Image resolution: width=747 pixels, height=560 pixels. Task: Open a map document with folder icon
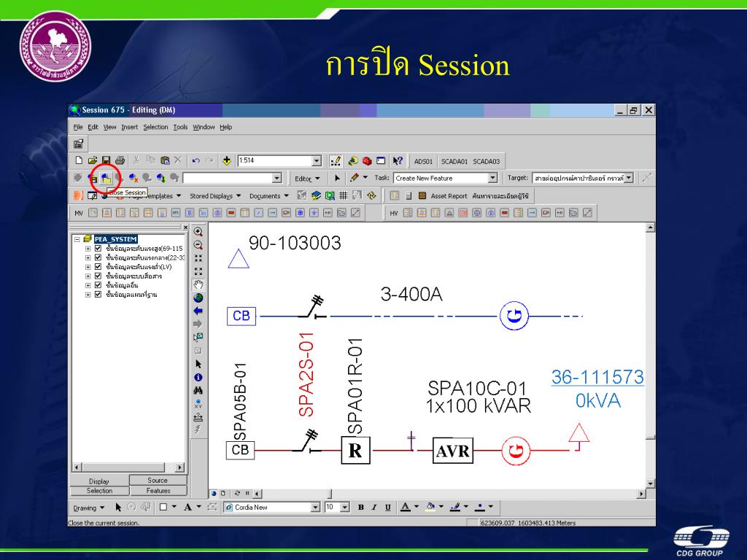(93, 160)
